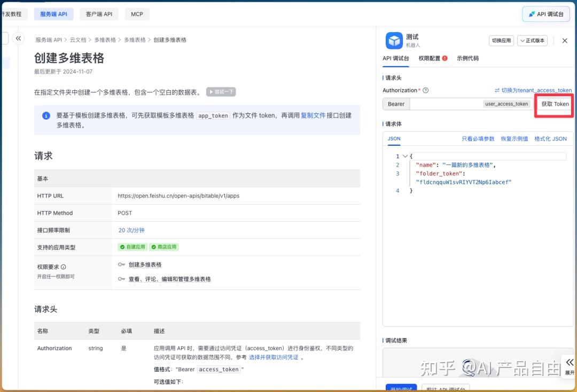Click the green check icon on 商店应用
Image resolution: width=577 pixels, height=392 pixels.
154,247
